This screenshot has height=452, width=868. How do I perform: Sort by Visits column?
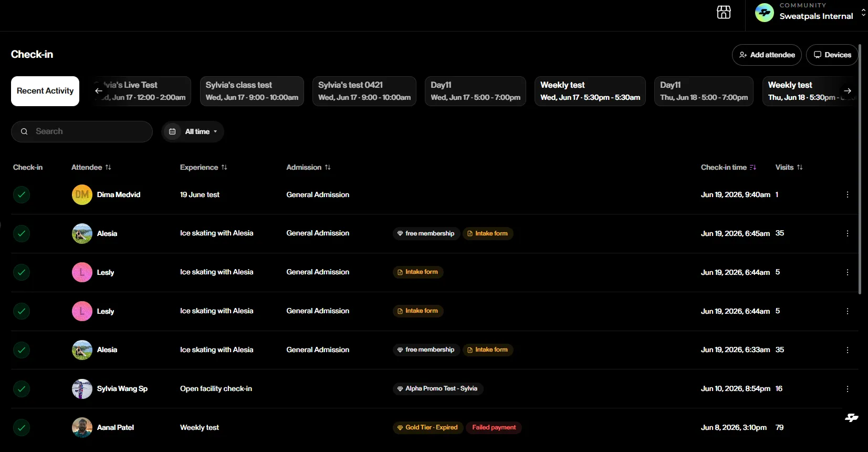point(789,167)
